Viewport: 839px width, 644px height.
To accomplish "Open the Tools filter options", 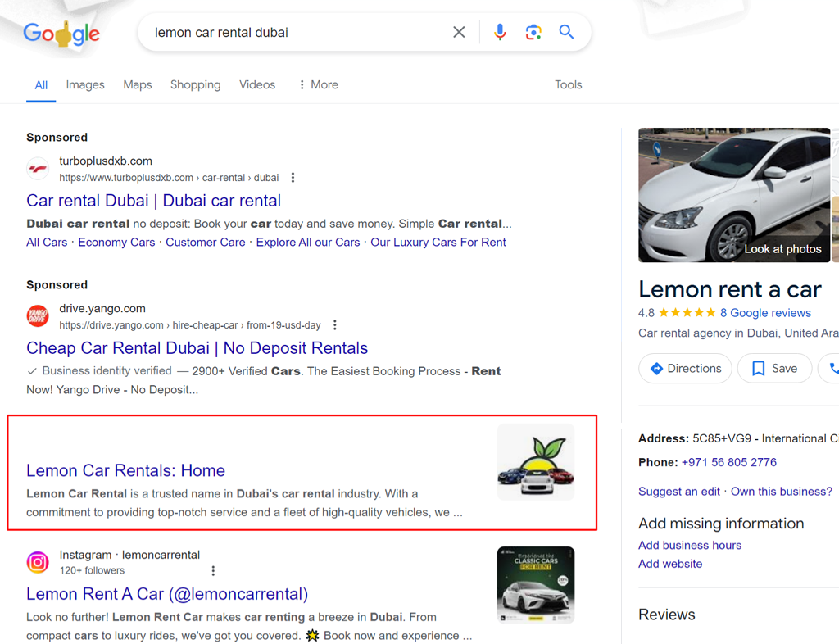I will click(x=569, y=84).
